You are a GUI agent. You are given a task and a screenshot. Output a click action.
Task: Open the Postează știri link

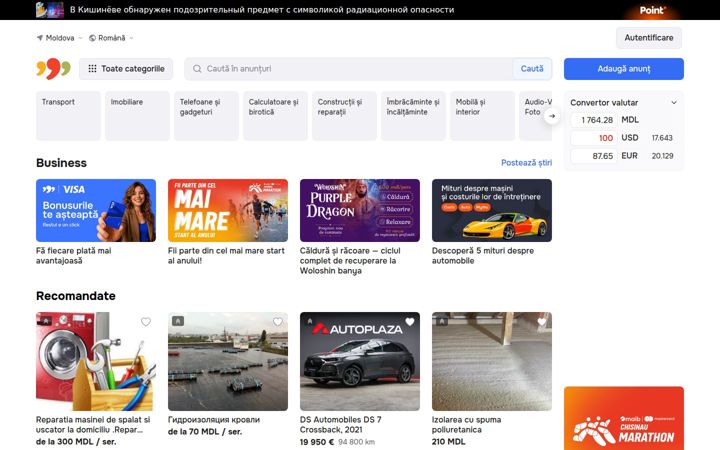coord(526,163)
